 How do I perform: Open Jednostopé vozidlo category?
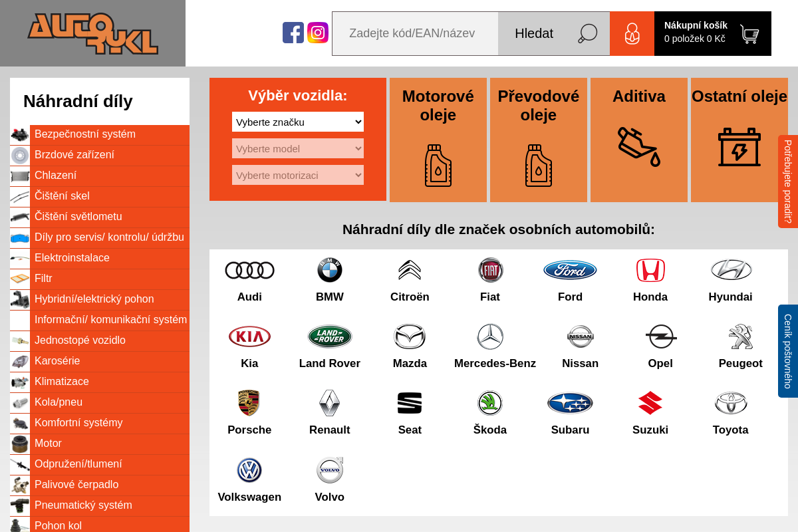pos(100,341)
